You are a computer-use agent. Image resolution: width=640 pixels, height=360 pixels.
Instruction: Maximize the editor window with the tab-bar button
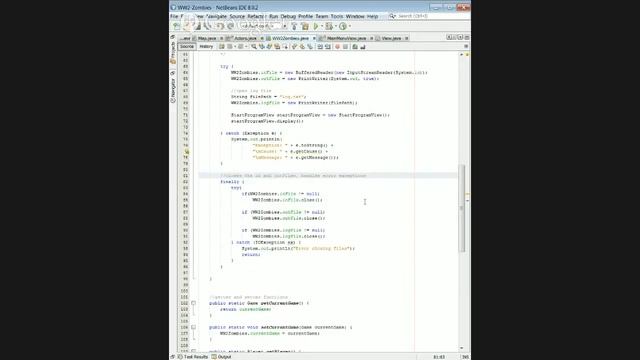[467, 37]
